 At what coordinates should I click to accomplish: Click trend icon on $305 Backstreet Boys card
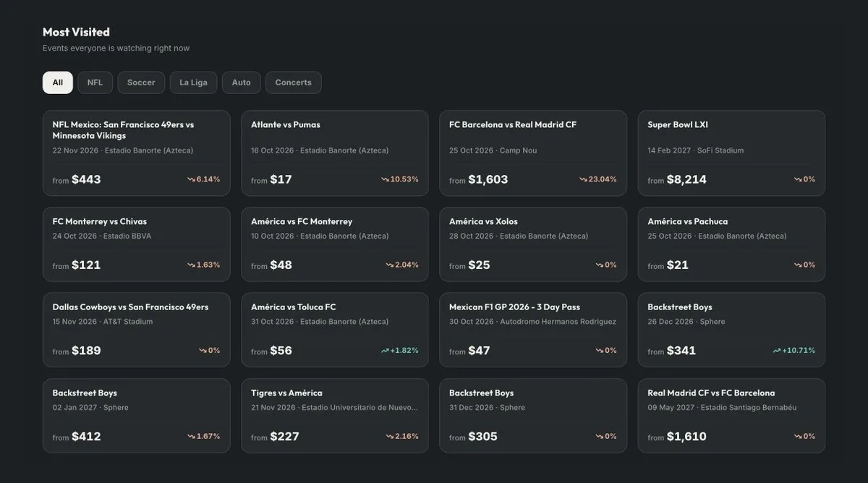(x=599, y=436)
